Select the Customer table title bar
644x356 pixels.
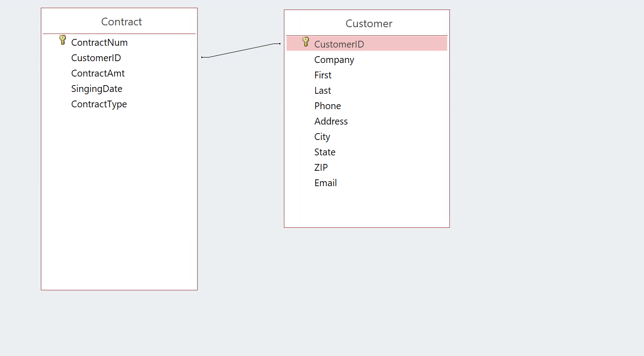367,23
